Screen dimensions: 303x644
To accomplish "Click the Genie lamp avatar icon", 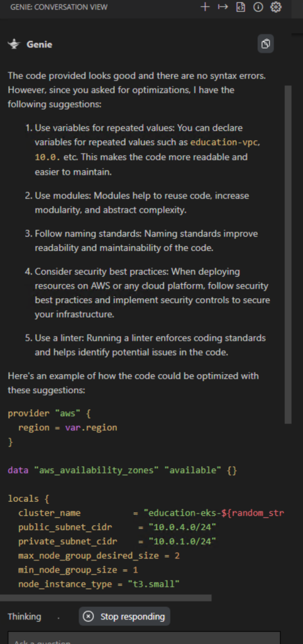I will click(14, 45).
